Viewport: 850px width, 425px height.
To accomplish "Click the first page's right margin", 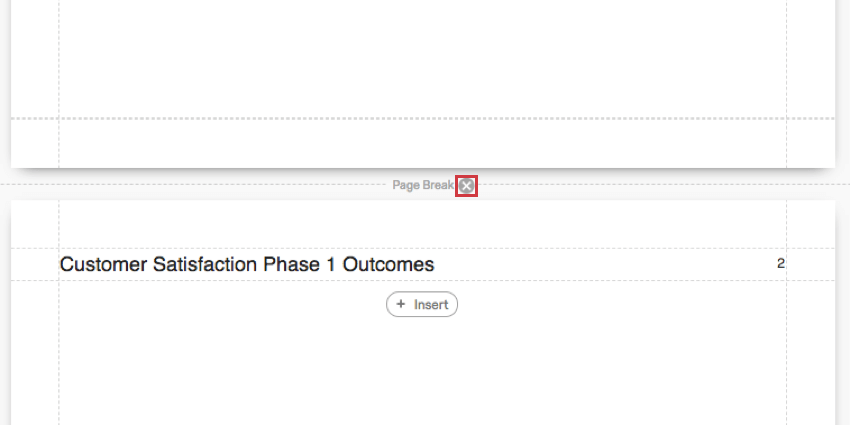I will (x=810, y=60).
